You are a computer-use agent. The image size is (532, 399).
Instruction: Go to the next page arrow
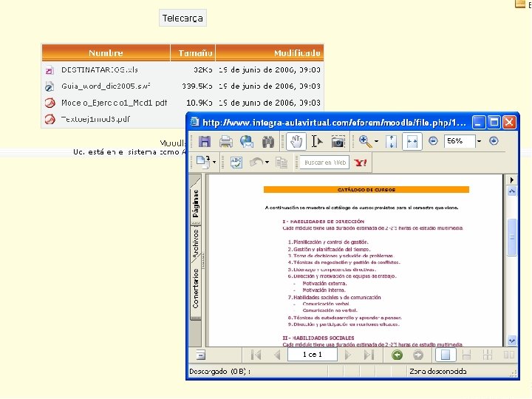(348, 355)
